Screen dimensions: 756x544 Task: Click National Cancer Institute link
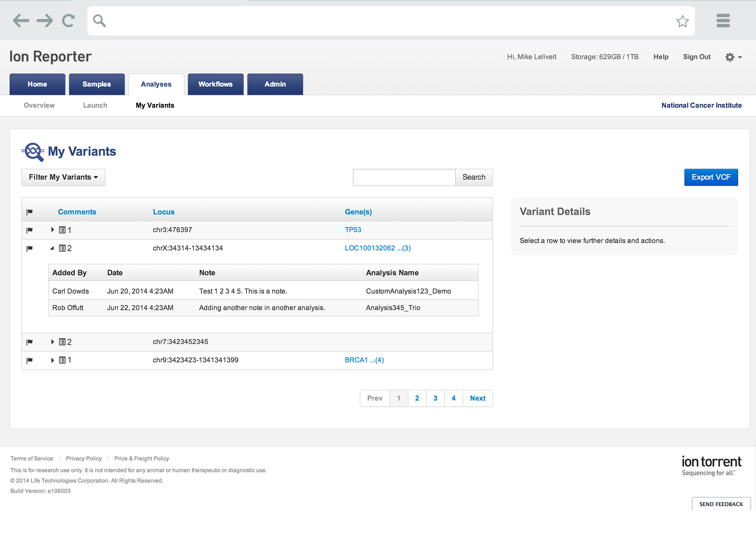pos(702,105)
